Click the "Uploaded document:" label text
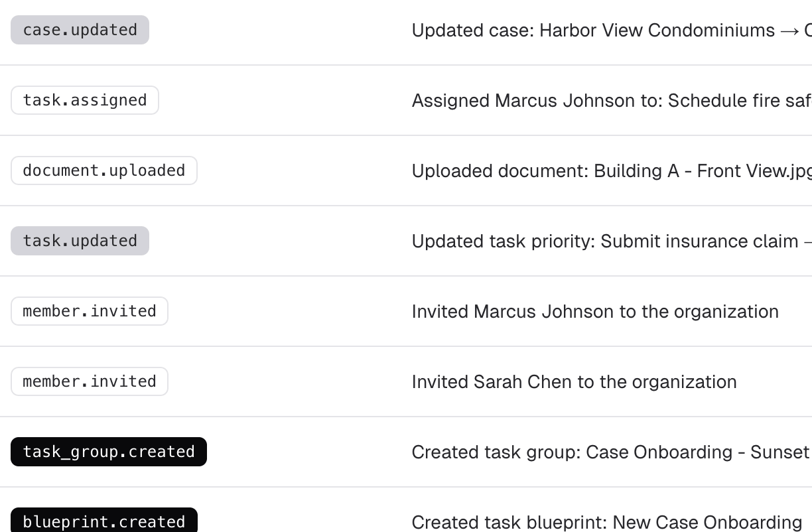The image size is (812, 532). tap(500, 171)
